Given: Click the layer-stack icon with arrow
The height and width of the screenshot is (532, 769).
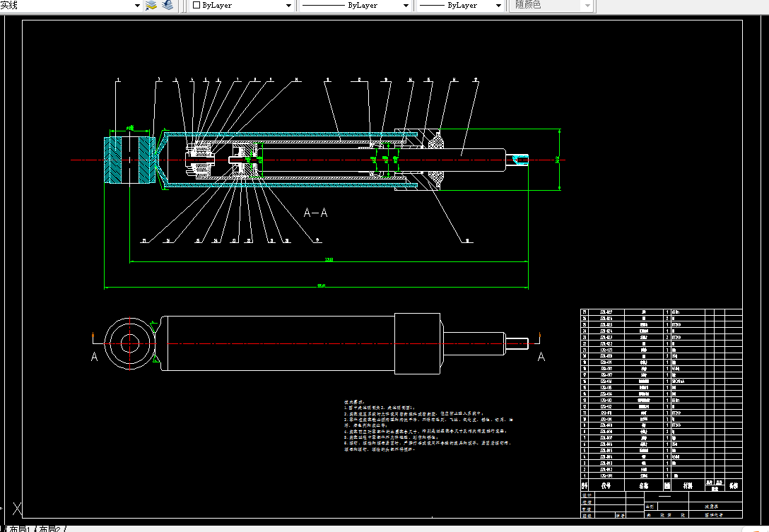Looking at the screenshot, I should point(151,6).
